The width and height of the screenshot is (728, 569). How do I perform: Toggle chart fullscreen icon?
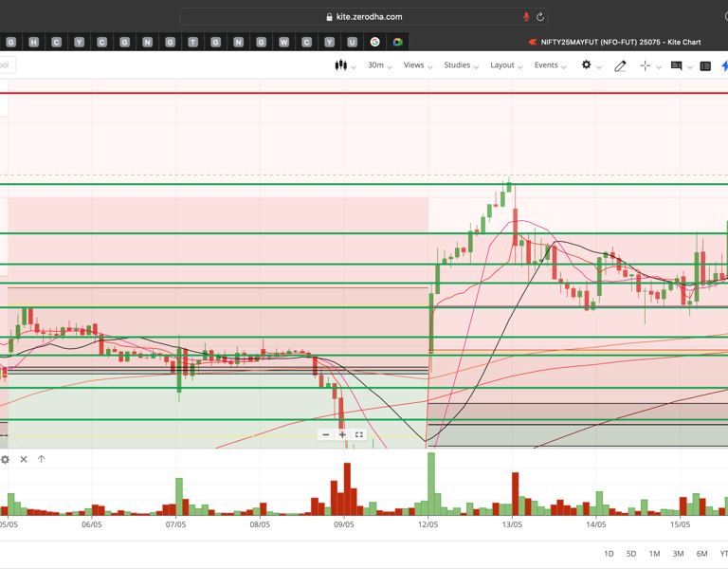[359, 434]
